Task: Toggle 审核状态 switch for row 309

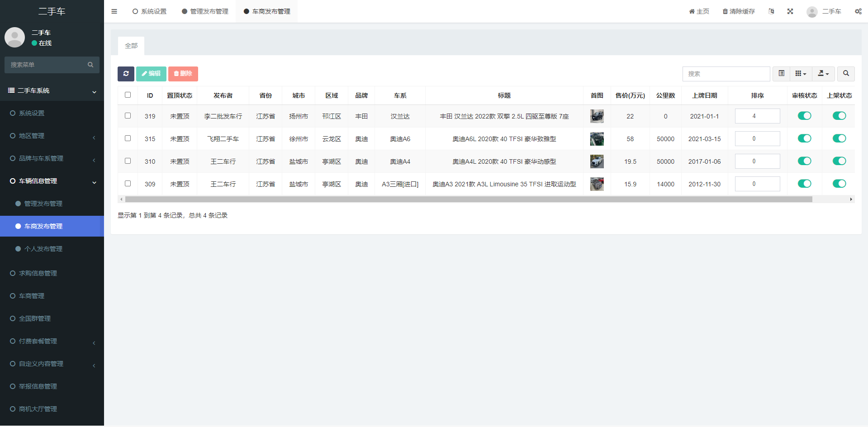Action: pos(804,184)
